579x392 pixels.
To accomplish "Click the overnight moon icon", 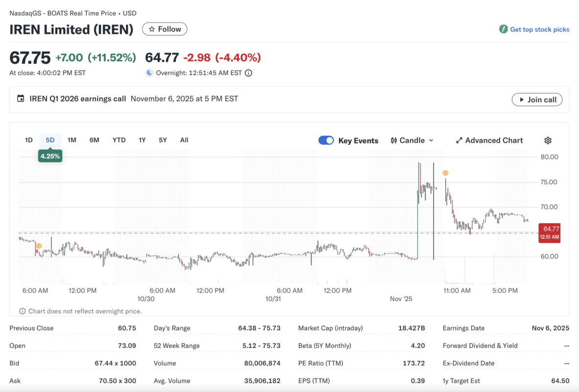I will coord(149,73).
